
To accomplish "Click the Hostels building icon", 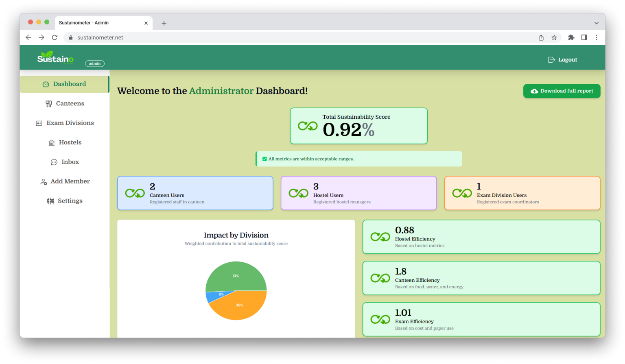I will point(52,143).
